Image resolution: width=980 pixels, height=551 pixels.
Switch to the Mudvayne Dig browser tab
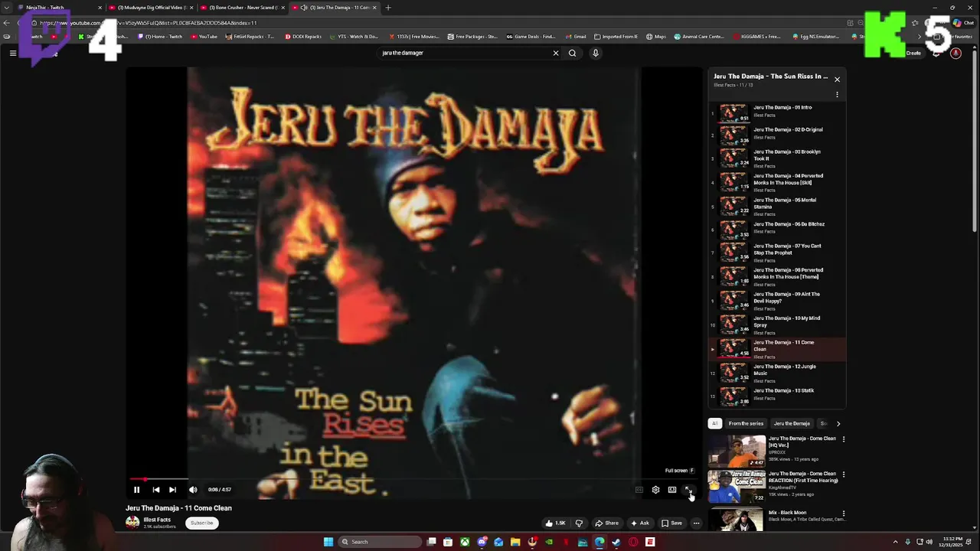pyautogui.click(x=150, y=8)
